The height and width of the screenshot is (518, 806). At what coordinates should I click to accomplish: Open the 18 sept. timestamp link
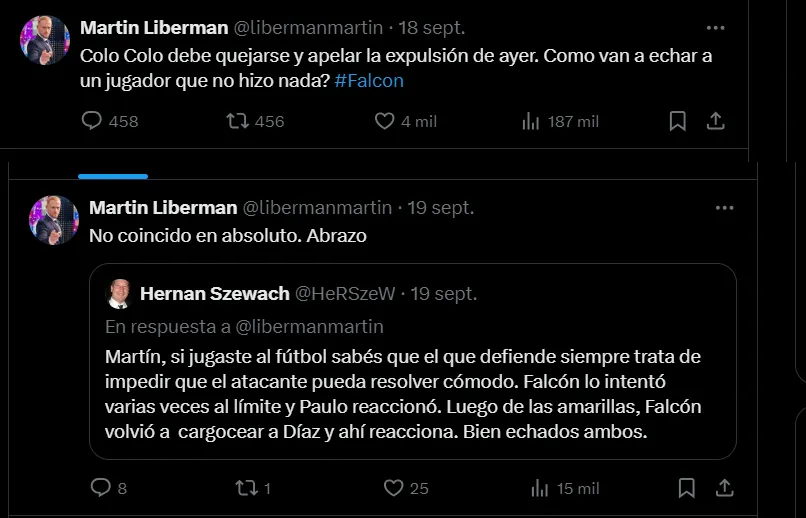433,27
